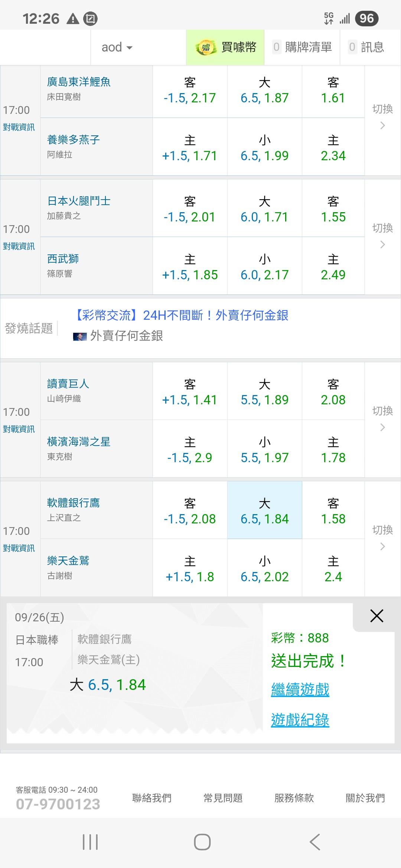Viewport: 401px width, 868px height.
Task: Open the aod account dropdown
Action: point(117,47)
